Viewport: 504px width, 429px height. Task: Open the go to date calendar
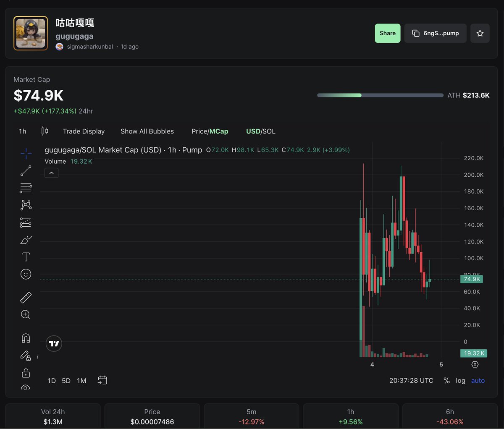click(102, 380)
